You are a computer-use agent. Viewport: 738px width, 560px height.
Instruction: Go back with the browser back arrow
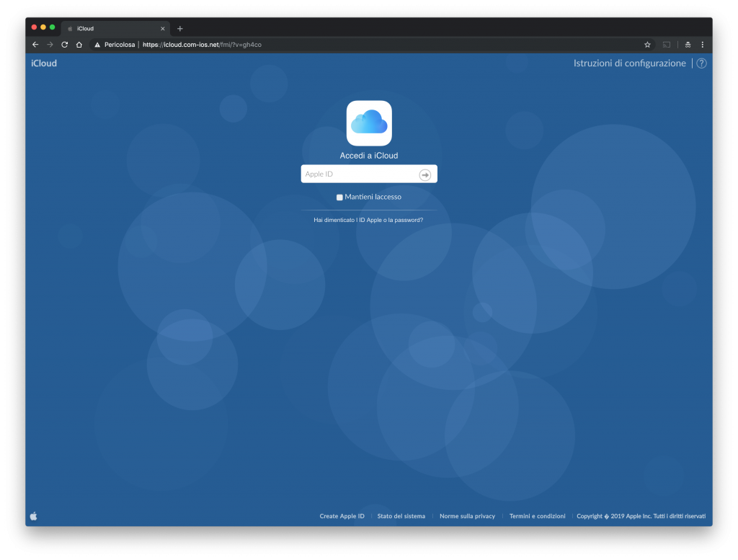pyautogui.click(x=35, y=45)
